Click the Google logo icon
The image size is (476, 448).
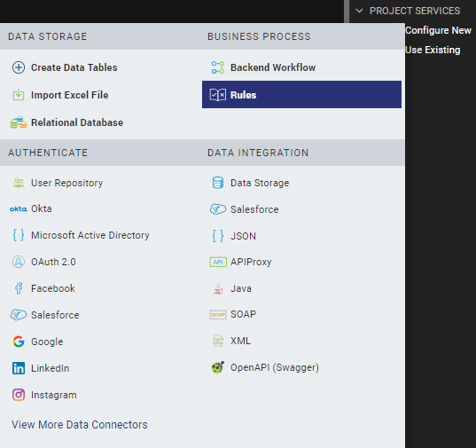(19, 342)
